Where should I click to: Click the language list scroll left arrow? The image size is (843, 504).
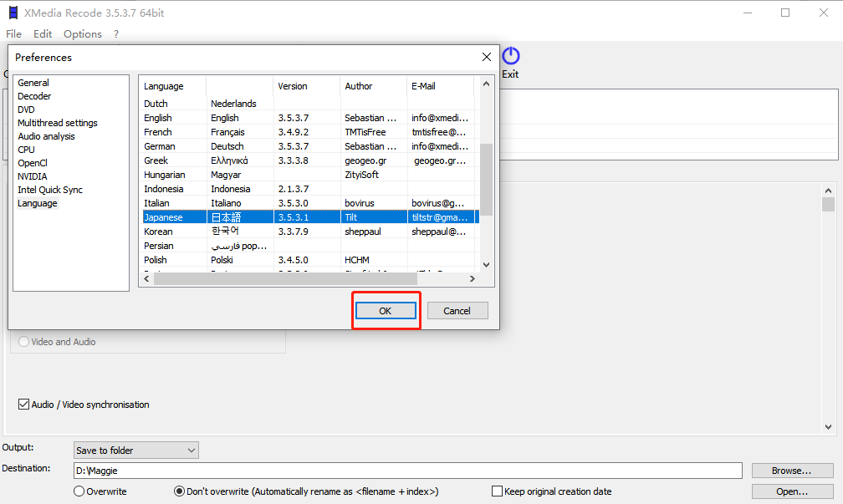(x=147, y=279)
